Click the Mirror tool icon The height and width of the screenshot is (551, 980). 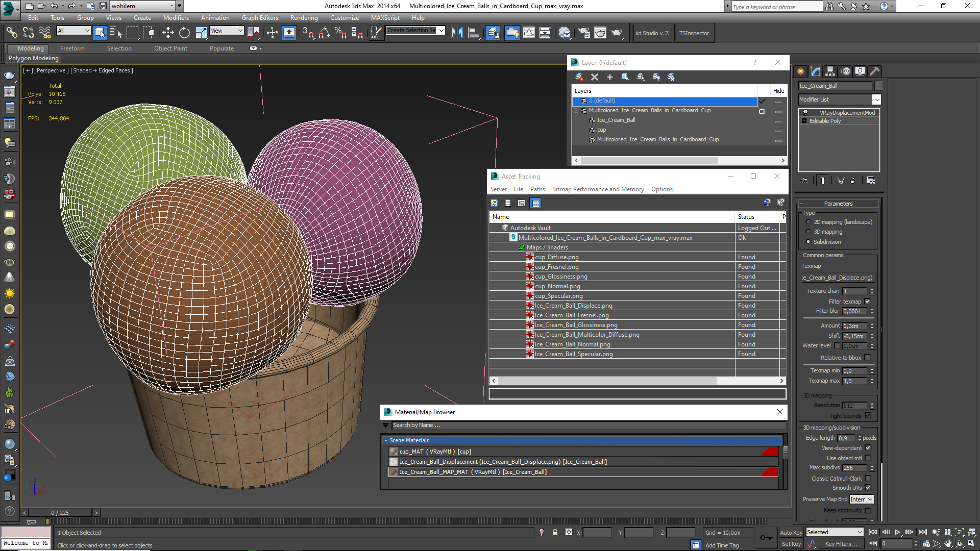tap(457, 33)
